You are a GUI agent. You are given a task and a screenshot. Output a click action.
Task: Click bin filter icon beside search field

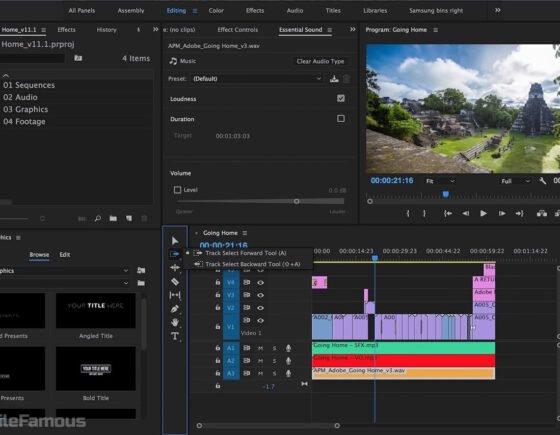pyautogui.click(x=78, y=58)
